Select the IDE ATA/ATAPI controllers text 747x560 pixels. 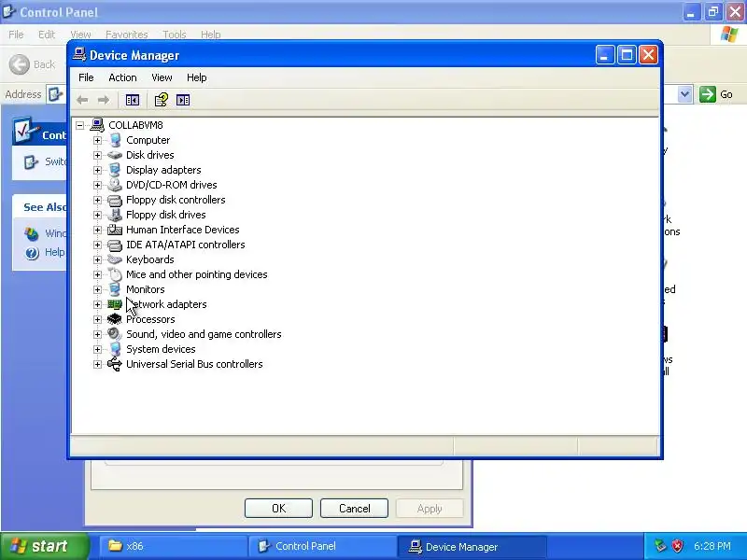coord(185,245)
